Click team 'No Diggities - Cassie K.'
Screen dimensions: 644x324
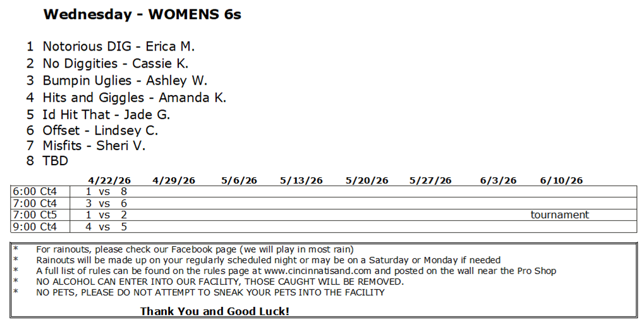[x=115, y=64]
